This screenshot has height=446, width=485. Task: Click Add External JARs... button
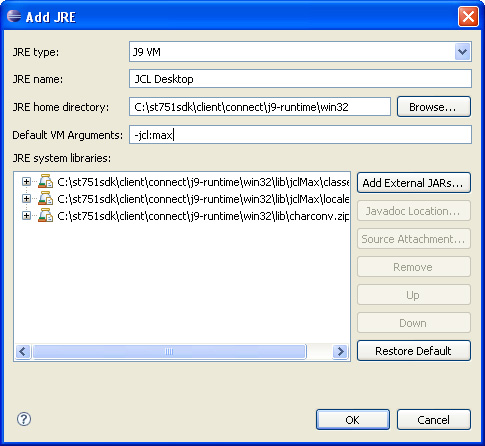pos(414,183)
